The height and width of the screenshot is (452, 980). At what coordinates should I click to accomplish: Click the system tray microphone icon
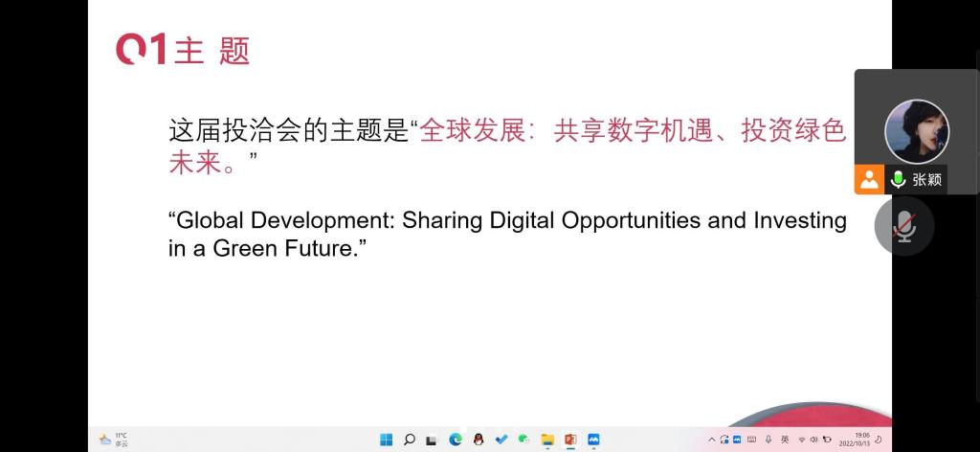768,440
